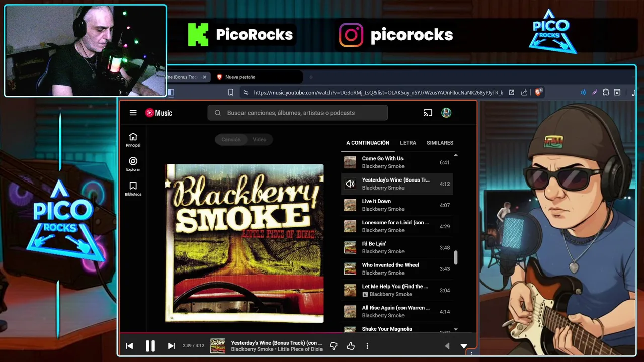Expand hidden player controls left arrow

tap(447, 346)
